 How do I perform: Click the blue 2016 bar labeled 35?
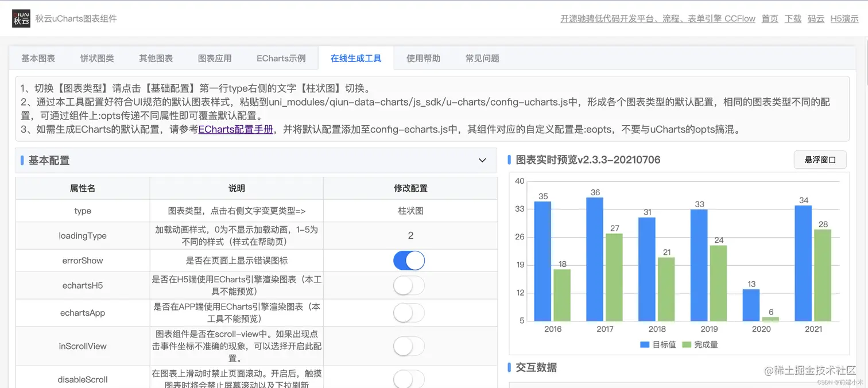pos(542,261)
